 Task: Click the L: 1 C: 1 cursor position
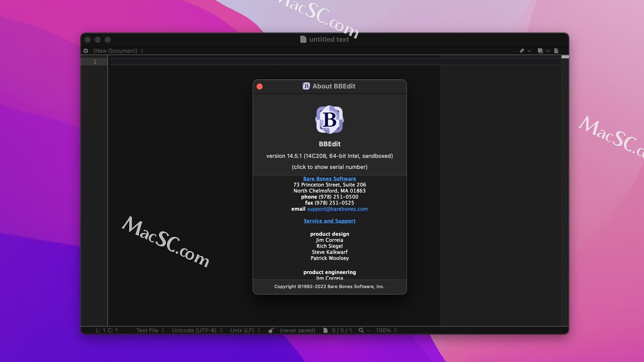107,330
